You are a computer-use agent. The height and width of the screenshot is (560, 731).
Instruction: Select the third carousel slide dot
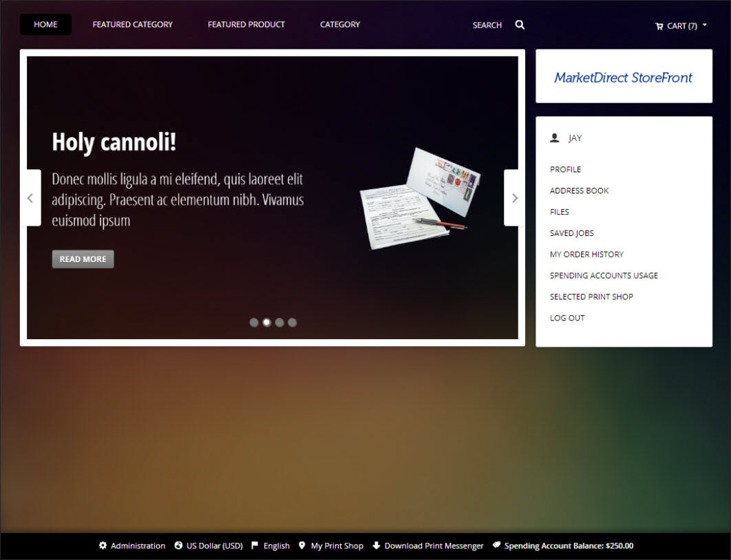pyautogui.click(x=279, y=322)
